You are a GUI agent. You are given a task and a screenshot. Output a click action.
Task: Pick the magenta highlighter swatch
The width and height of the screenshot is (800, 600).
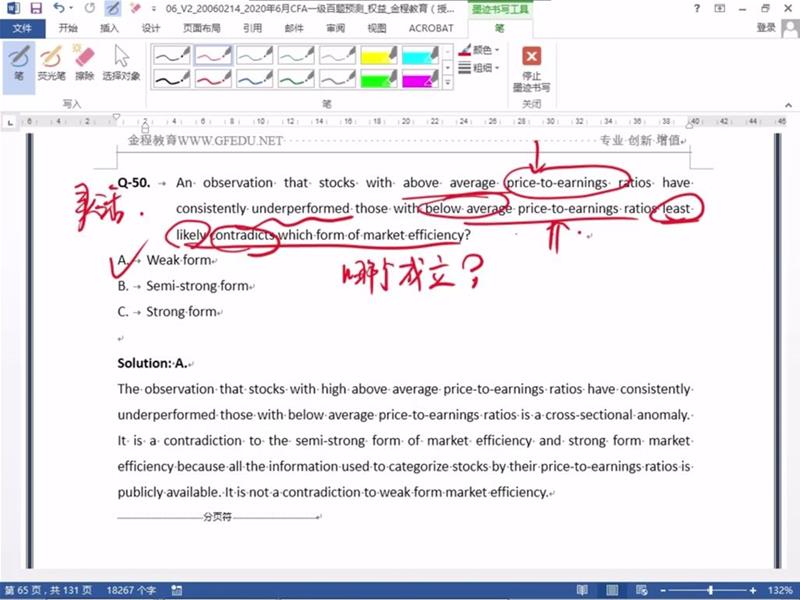[x=420, y=79]
